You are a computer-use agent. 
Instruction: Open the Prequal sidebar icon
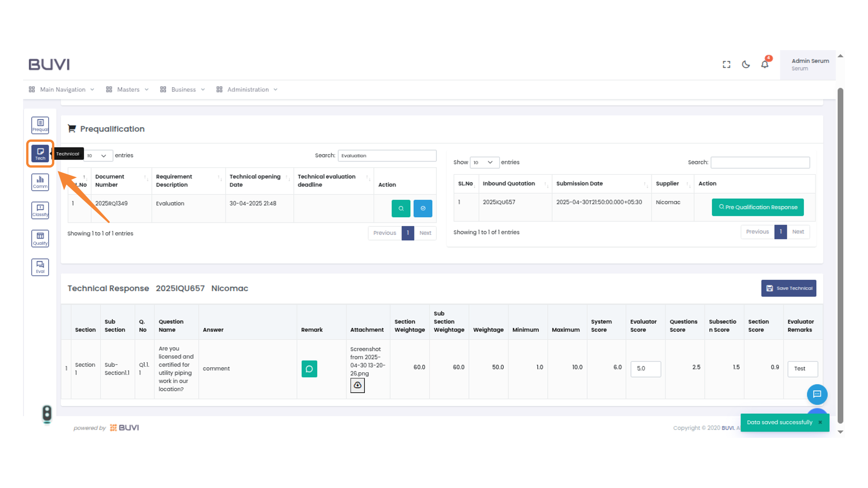pyautogui.click(x=40, y=125)
